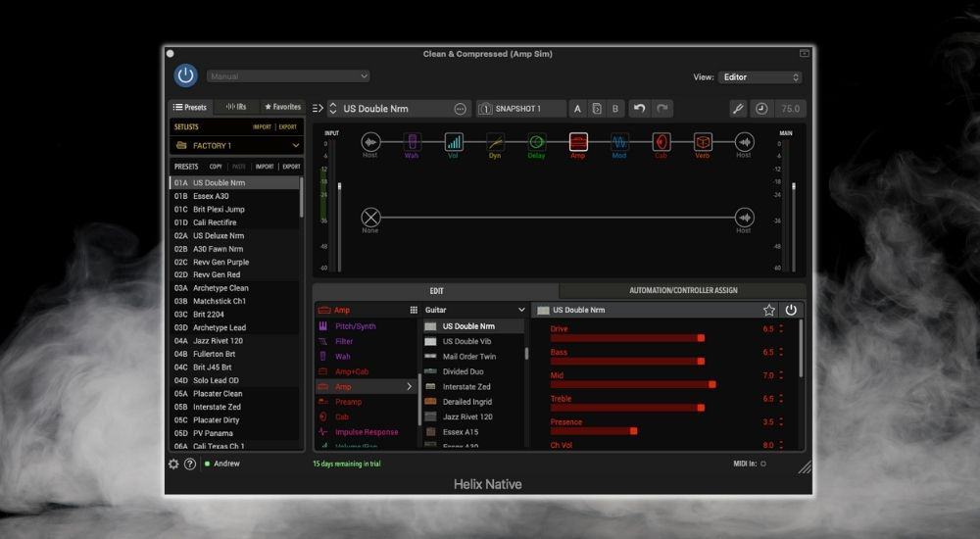The image size is (980, 539).
Task: Click the signal flow arrow icon beside preset name
Action: pyautogui.click(x=318, y=108)
